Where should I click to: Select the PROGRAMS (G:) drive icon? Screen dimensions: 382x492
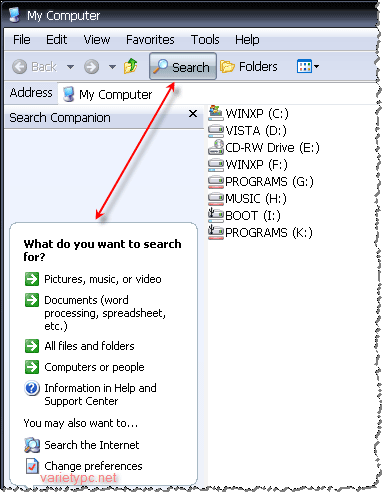(215, 182)
